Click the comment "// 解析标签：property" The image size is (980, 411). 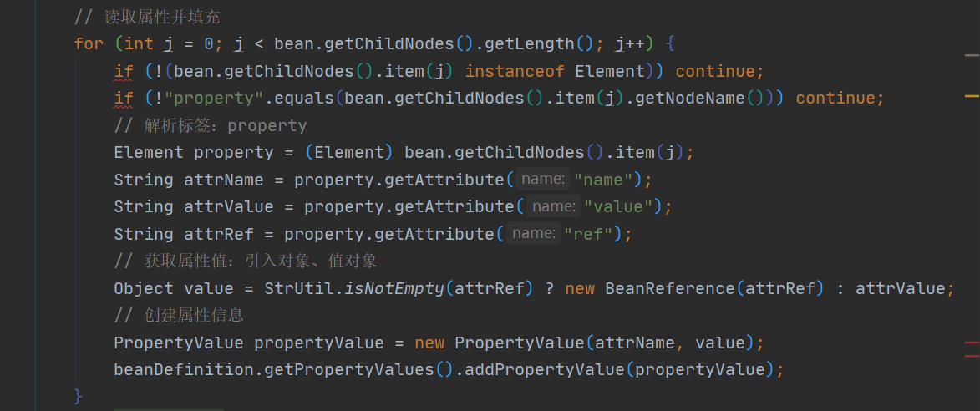click(x=210, y=125)
